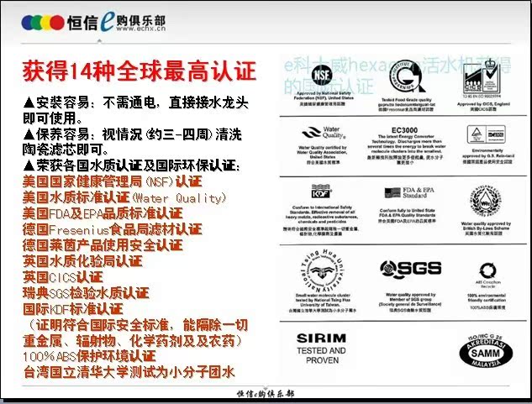532x404 pixels.
Task: Click the line 瑞典SGS检验水质认证
Action: point(86,293)
